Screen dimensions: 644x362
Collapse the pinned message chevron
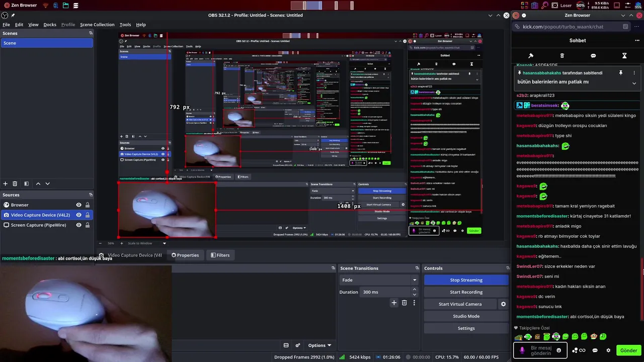pos(634,83)
